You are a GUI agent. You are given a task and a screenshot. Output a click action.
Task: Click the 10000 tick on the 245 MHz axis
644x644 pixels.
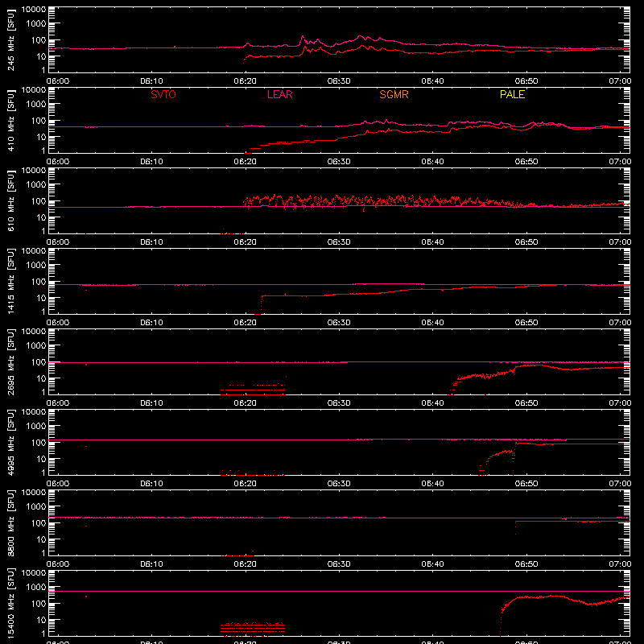coord(34,10)
